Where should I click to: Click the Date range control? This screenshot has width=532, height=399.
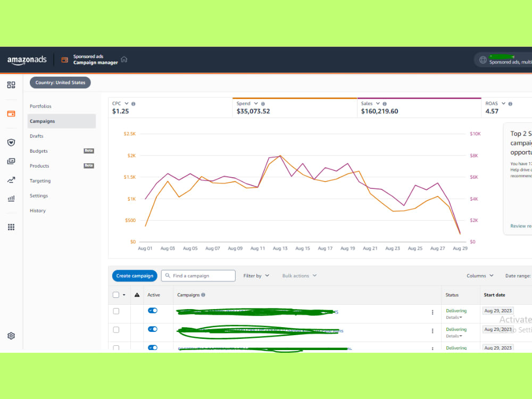[x=518, y=276]
